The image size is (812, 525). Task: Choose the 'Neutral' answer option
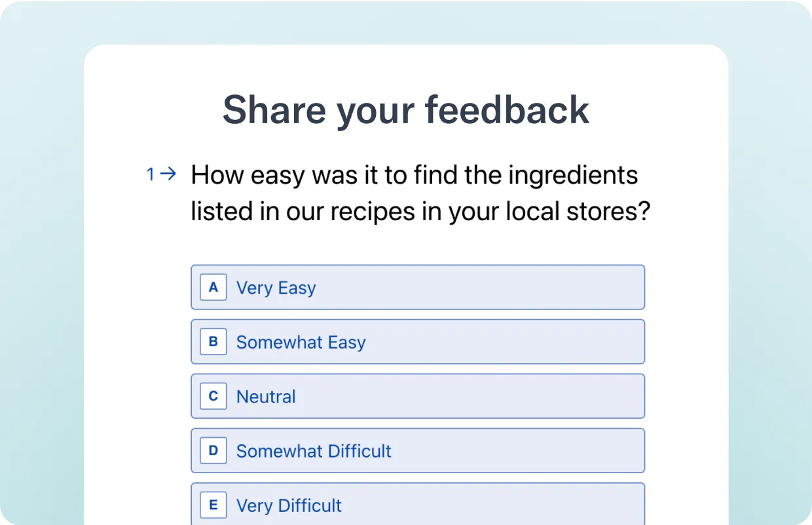[418, 396]
